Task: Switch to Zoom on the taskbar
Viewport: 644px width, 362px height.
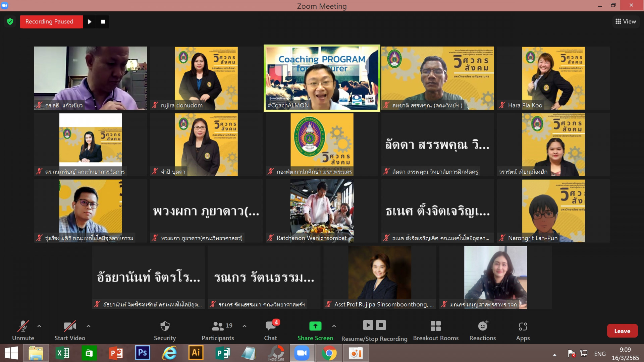Action: click(x=302, y=353)
